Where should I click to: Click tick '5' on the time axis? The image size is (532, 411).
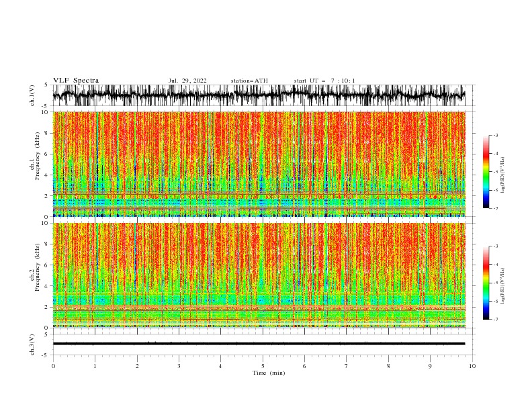[263, 366]
